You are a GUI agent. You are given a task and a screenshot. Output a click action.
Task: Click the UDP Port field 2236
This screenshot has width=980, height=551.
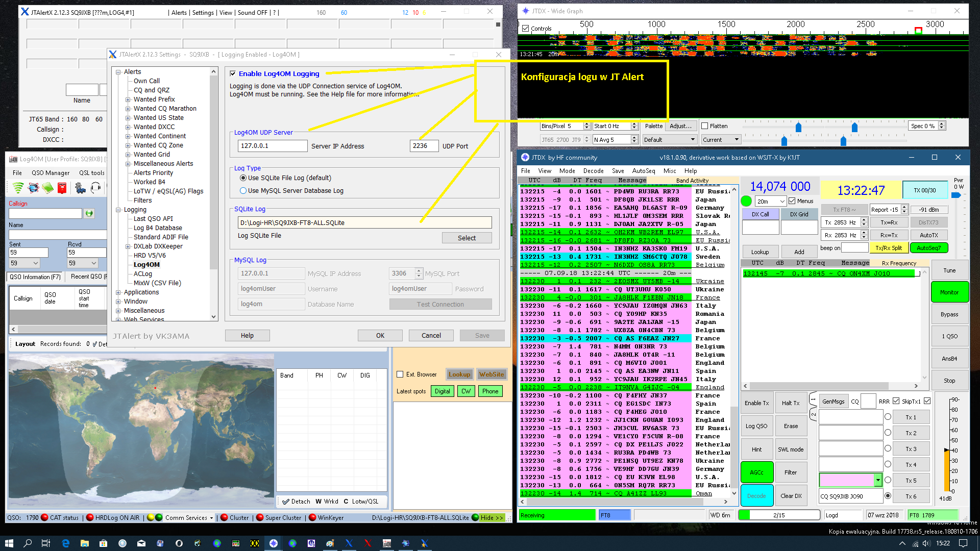(x=424, y=146)
